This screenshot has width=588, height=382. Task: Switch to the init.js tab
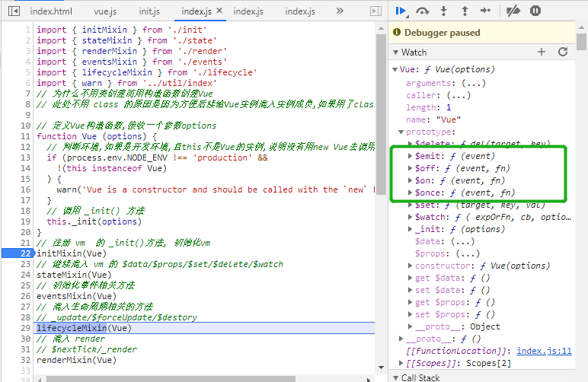[149, 11]
